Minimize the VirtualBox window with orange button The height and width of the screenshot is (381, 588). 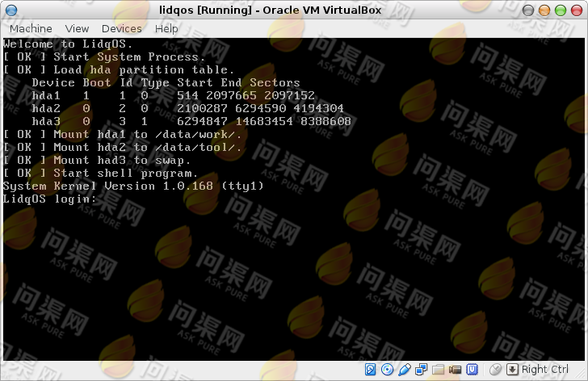(x=544, y=10)
